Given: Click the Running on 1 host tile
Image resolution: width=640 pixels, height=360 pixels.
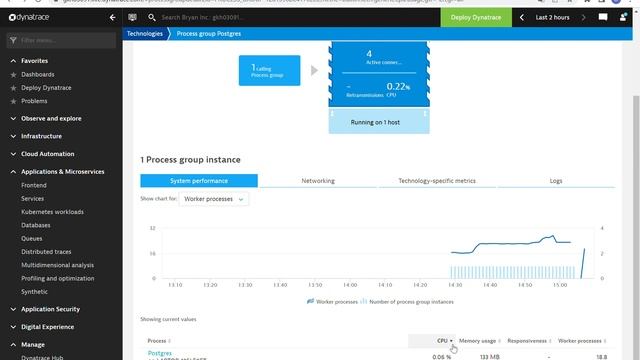Looking at the screenshot, I should tap(379, 122).
